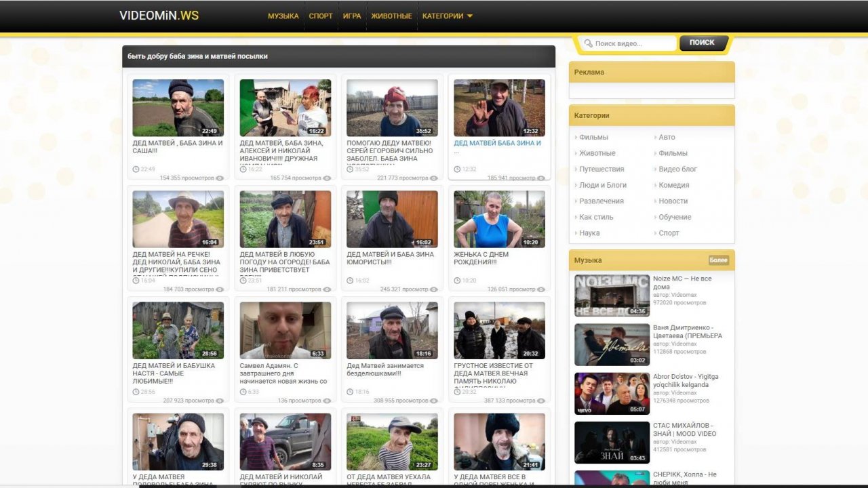Image resolution: width=868 pixels, height=488 pixels.
Task: Play the video thumbnail with 22:49 duration
Action: pyautogui.click(x=178, y=108)
